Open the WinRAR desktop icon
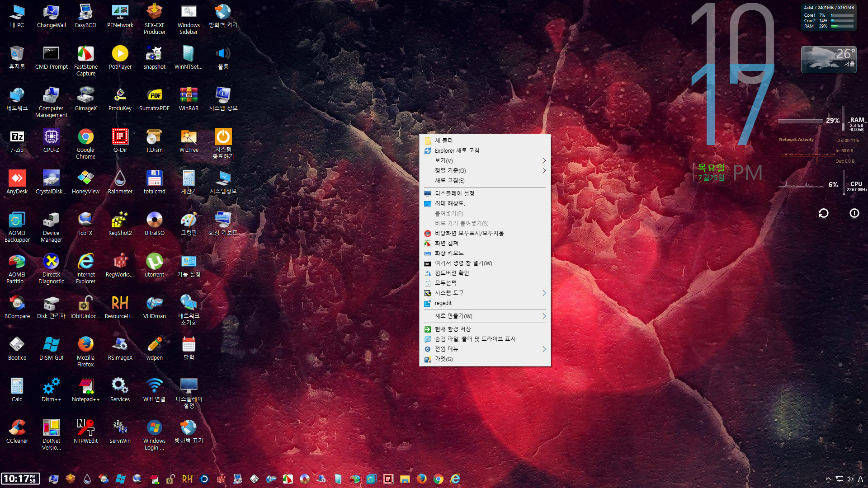Image resolution: width=868 pixels, height=488 pixels. point(189,99)
